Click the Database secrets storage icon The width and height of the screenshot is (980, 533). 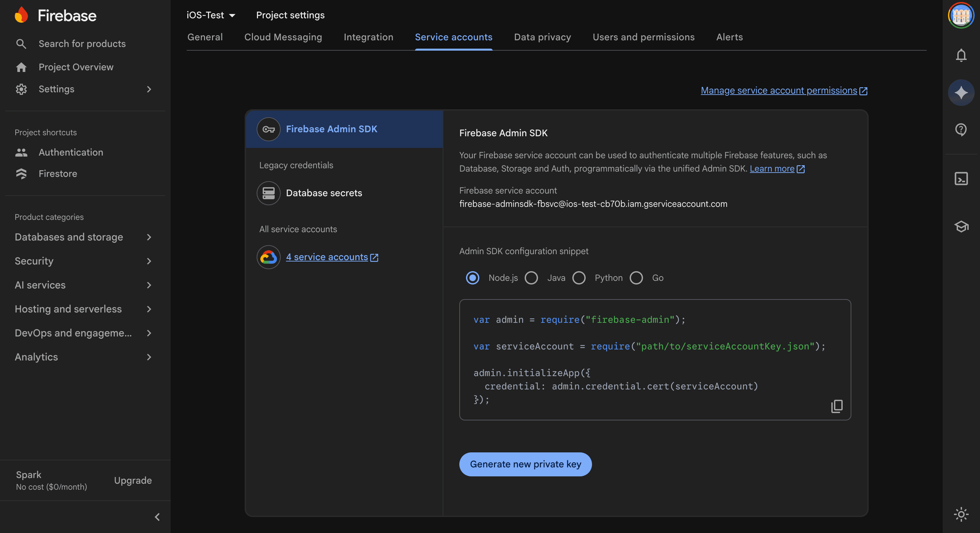269,193
